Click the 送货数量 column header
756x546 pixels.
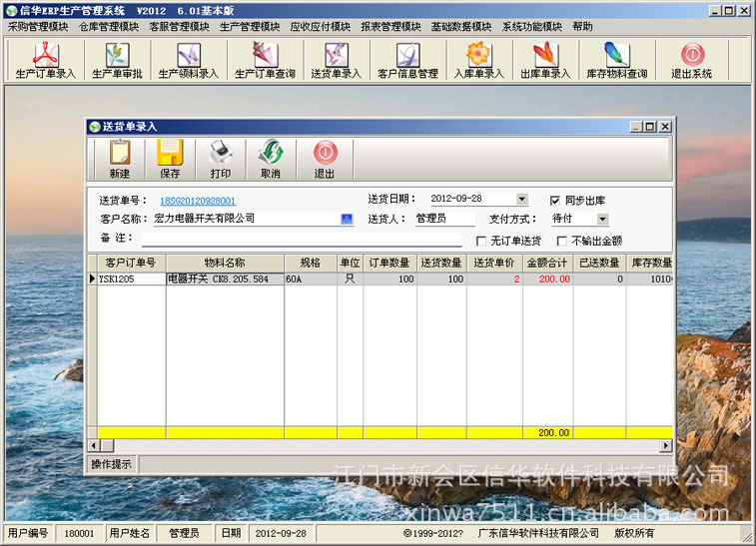tap(441, 264)
